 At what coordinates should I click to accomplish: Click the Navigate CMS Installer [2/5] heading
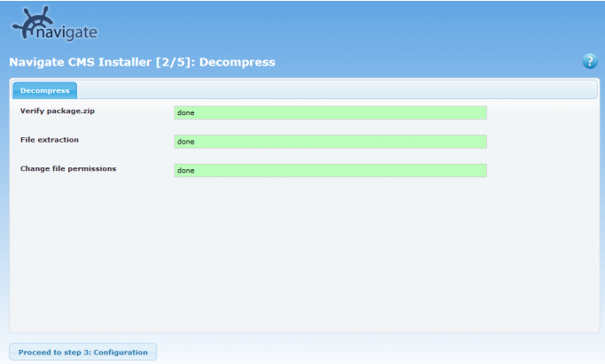tap(143, 62)
